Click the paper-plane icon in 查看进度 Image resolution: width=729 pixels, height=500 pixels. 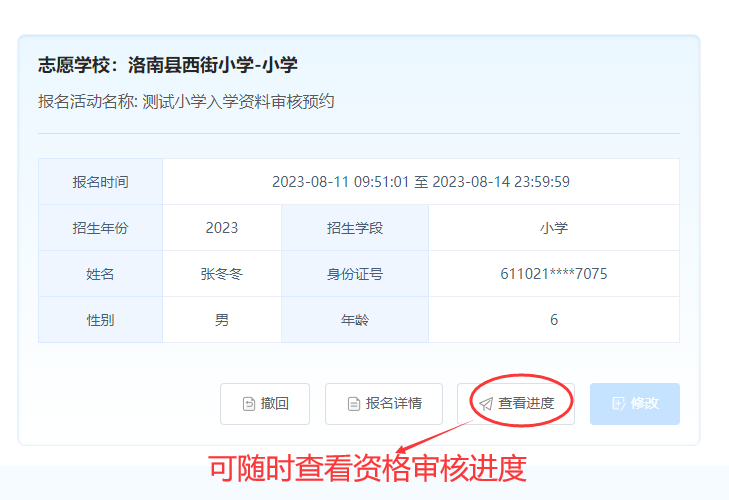click(486, 404)
